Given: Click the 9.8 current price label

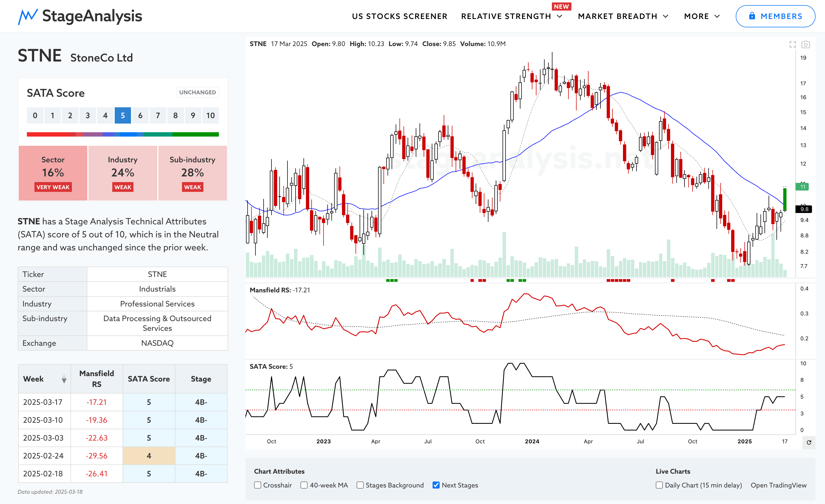Looking at the screenshot, I should pos(804,209).
